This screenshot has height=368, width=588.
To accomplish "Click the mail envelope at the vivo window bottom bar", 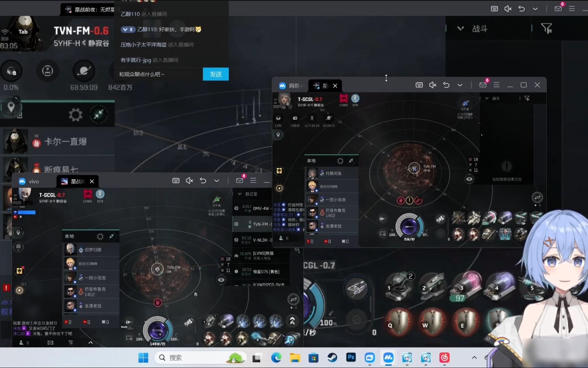I will coord(50,342).
